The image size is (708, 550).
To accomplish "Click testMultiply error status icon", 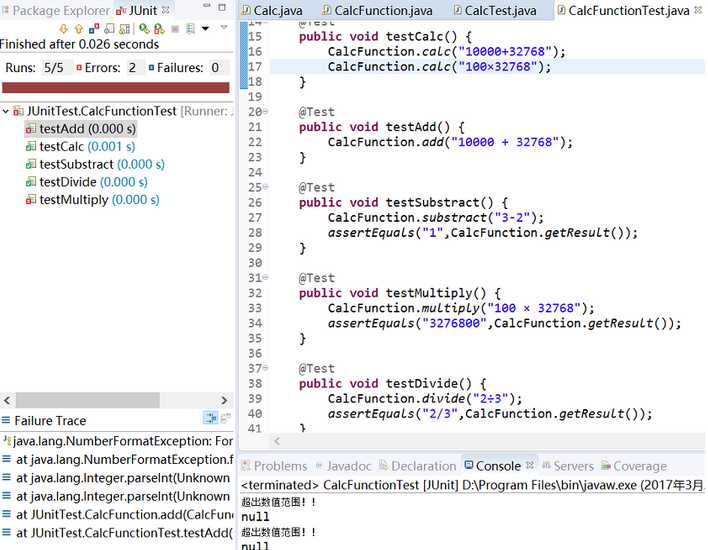I will 31,200.
